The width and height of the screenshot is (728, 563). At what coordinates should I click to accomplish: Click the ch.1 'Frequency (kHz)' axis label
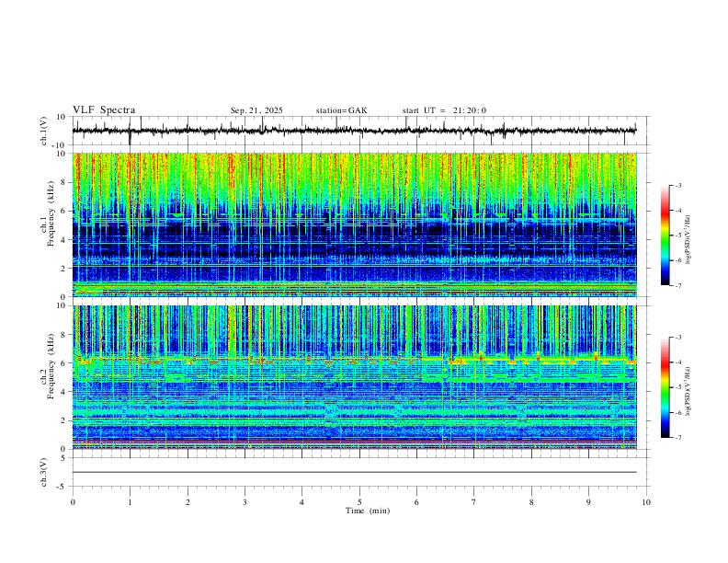[x=51, y=214]
